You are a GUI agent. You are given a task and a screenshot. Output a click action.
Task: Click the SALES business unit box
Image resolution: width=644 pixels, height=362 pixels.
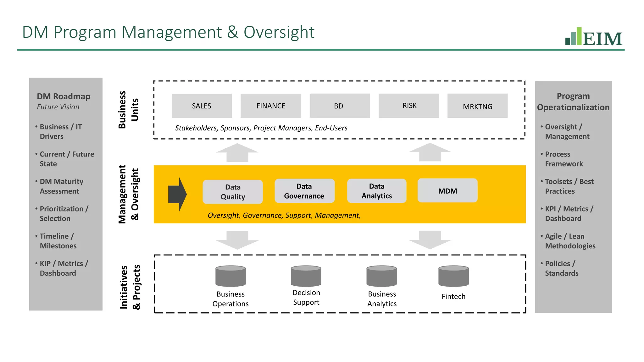point(202,106)
